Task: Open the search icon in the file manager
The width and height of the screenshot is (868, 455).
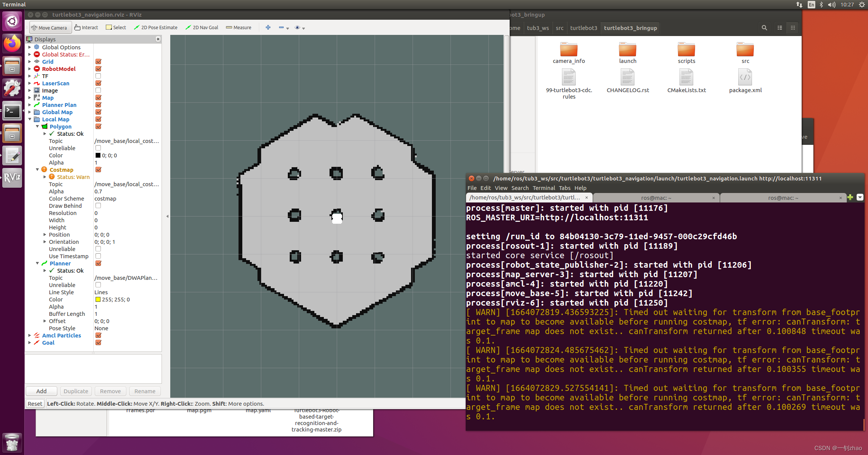Action: point(764,28)
